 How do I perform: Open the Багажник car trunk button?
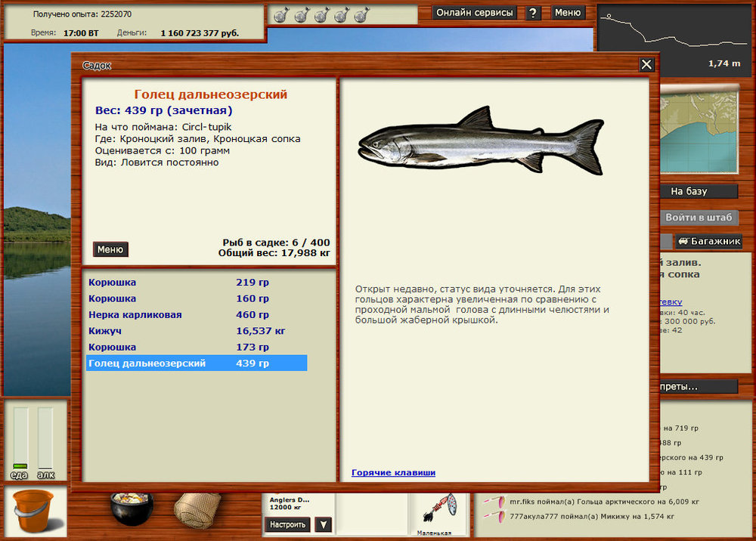coord(708,242)
